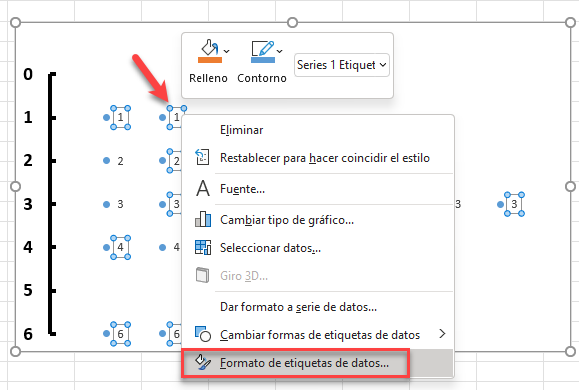Select the far-right boxed data label 3
This screenshot has height=390, width=579.
(514, 204)
